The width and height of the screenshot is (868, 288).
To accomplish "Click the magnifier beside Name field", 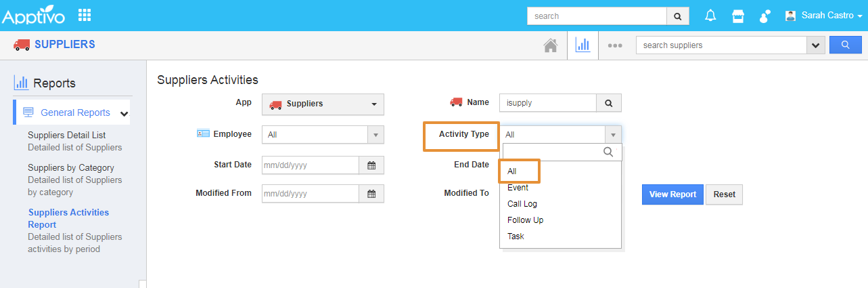I will (608, 103).
